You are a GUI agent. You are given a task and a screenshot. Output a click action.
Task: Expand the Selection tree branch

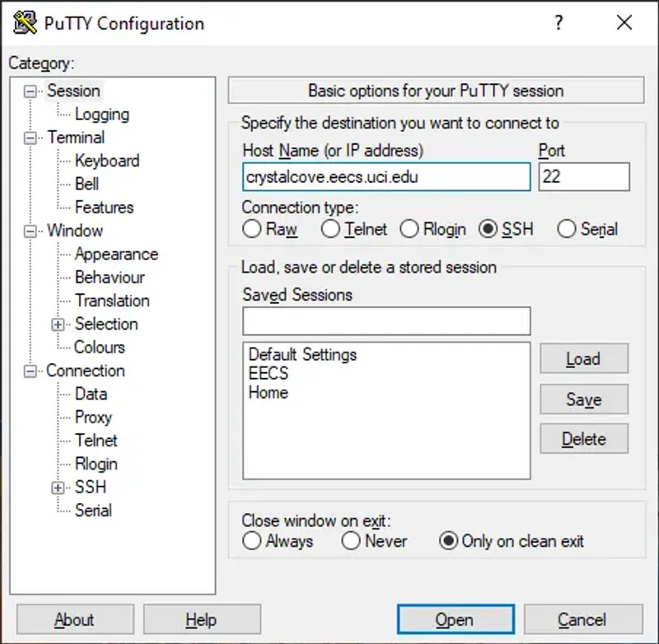(x=57, y=324)
